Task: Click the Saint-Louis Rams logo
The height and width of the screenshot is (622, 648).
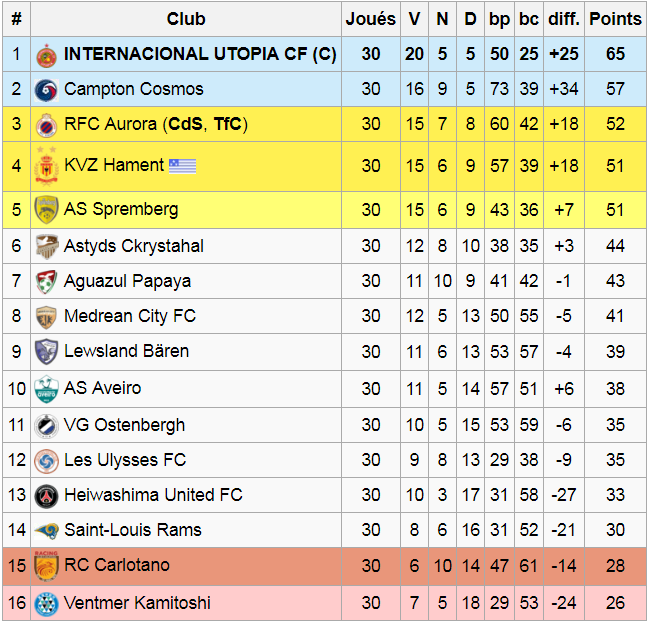Action: (x=46, y=531)
